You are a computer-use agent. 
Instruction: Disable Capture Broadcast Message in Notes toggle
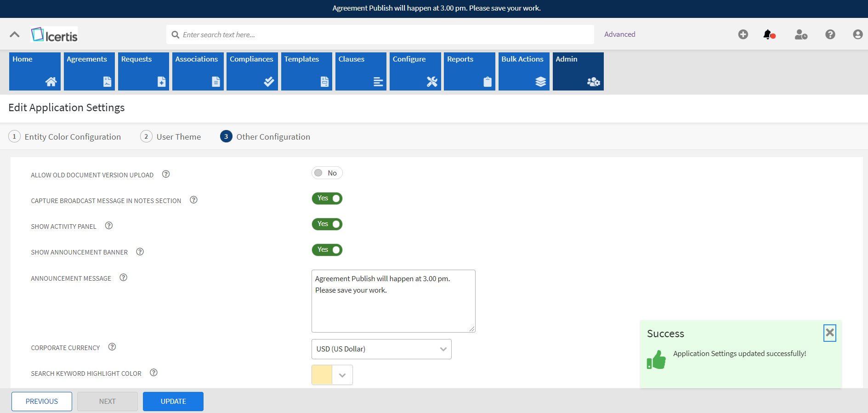tap(327, 198)
